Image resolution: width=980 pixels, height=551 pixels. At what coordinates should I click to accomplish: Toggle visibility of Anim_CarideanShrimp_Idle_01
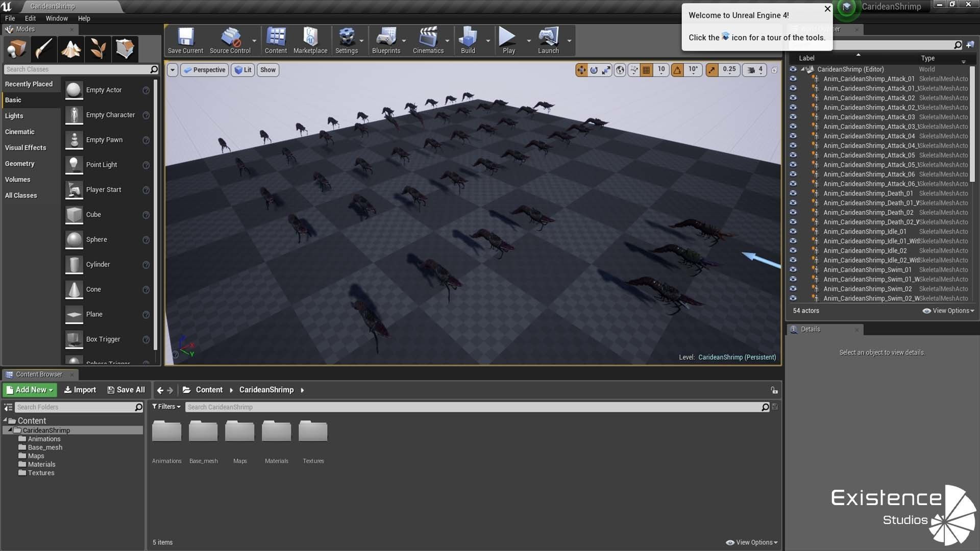pyautogui.click(x=793, y=231)
